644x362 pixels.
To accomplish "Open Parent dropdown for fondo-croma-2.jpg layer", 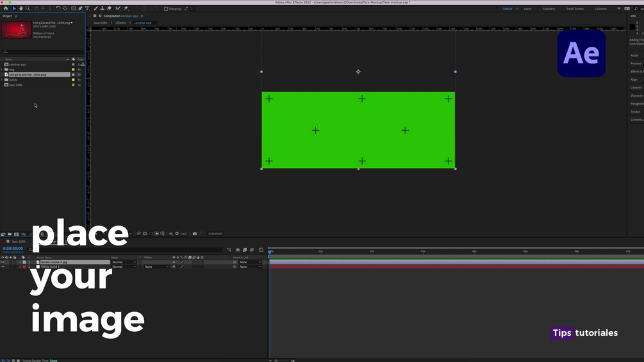I will (x=250, y=262).
